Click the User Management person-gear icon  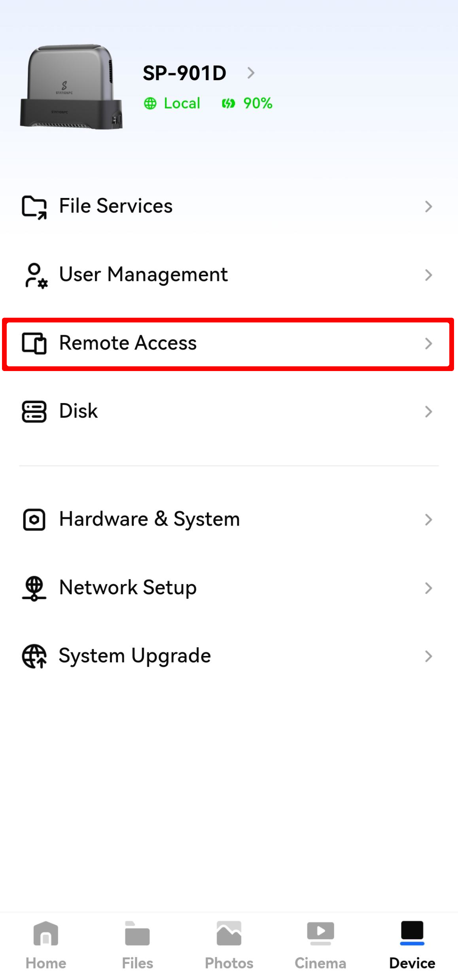click(x=36, y=275)
